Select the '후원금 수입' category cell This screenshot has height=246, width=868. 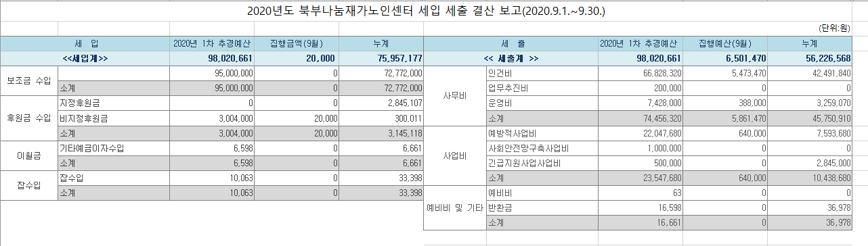coord(29,118)
